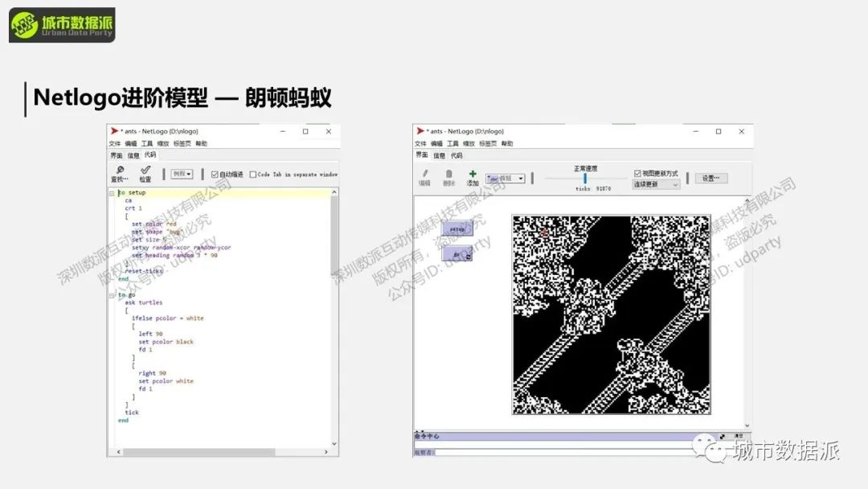Screen dimensions: 868x489
Task: Click the green 添加 plus icon
Action: point(473,174)
